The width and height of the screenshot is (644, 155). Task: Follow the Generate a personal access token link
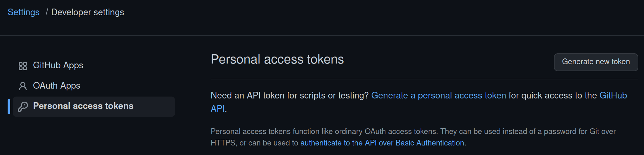(x=438, y=95)
